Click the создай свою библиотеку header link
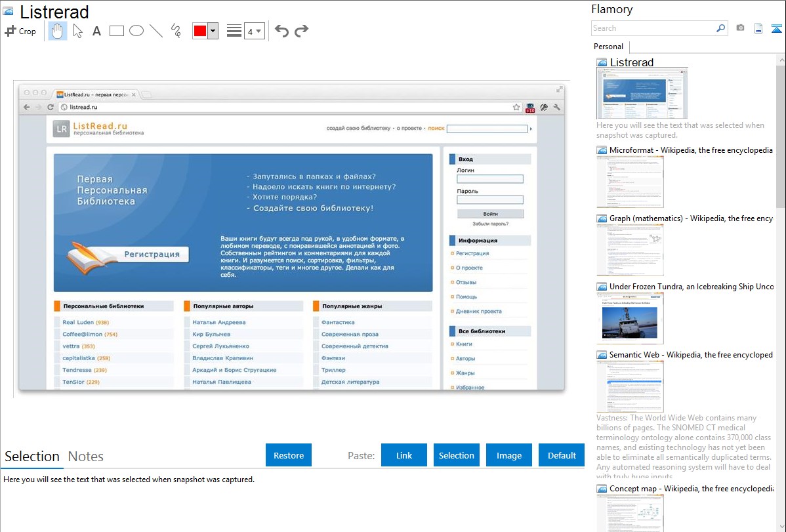The height and width of the screenshot is (532, 786). [x=358, y=129]
